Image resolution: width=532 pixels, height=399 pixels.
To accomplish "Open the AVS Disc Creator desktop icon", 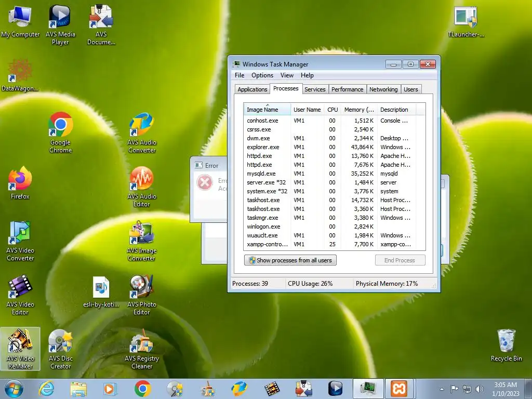I will click(x=60, y=349).
